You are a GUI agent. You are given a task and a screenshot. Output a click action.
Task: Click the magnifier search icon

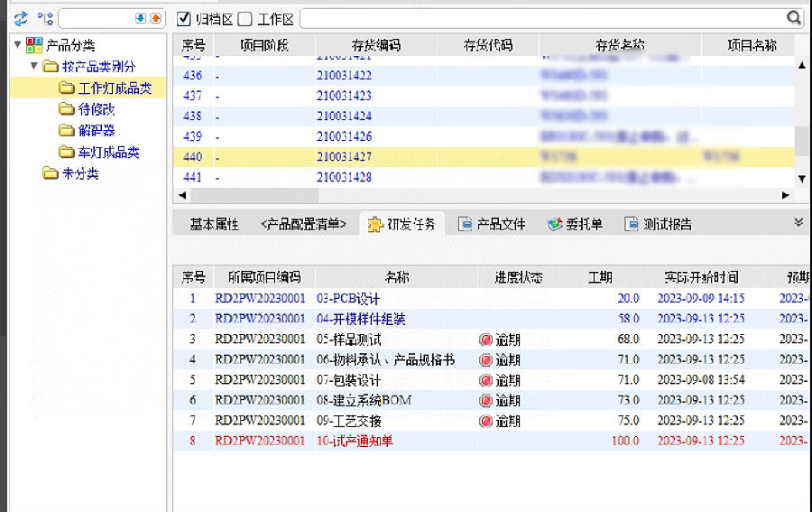tap(793, 18)
